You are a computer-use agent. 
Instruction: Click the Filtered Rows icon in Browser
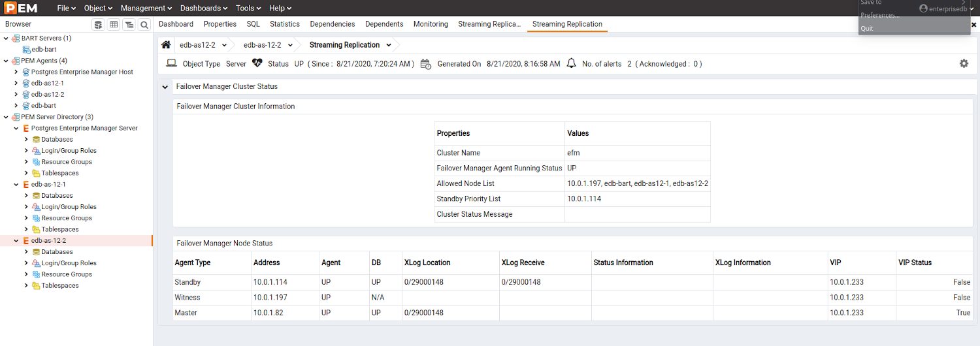pos(129,24)
